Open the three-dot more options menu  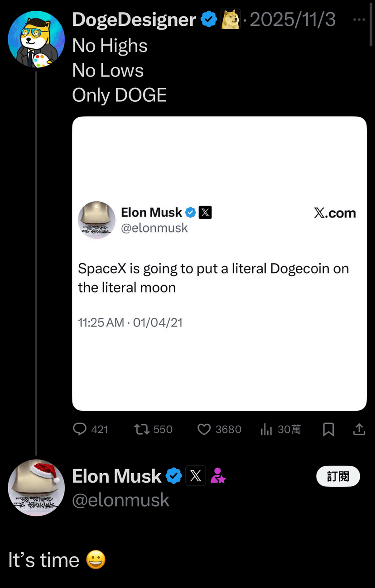click(359, 20)
